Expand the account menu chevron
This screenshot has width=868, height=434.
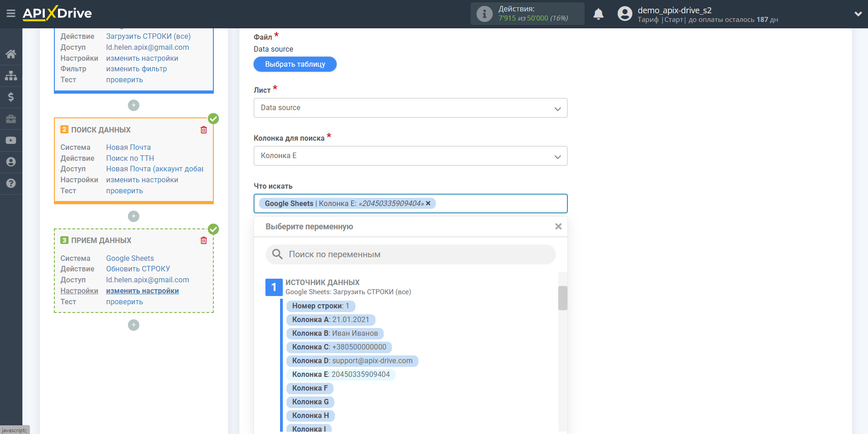click(858, 14)
